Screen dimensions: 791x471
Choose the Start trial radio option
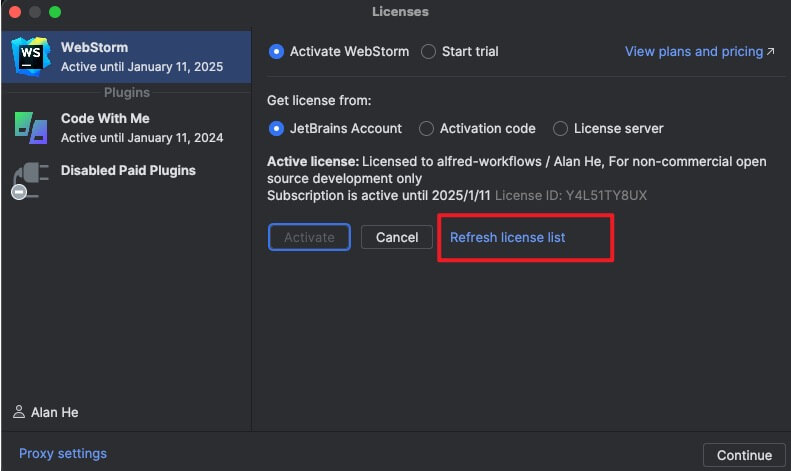click(428, 51)
